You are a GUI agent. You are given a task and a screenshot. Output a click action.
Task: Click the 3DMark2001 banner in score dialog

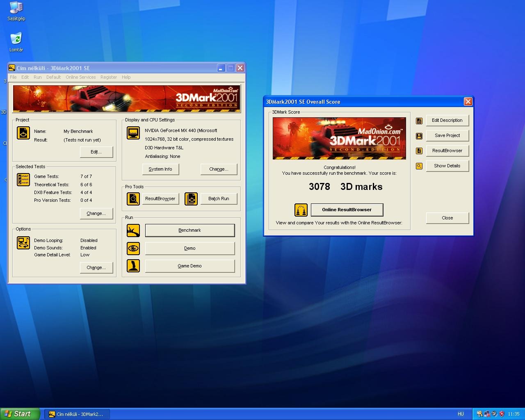coord(339,138)
